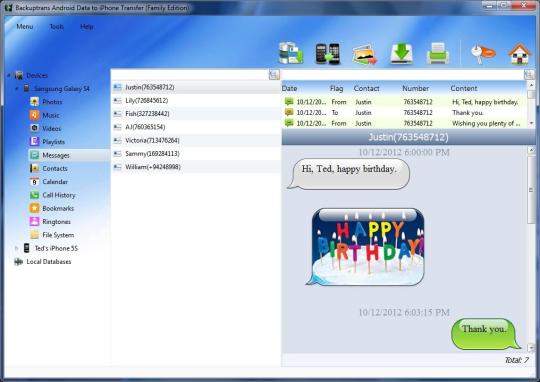This screenshot has width=540, height=382.
Task: Click the chat view scrollbar down arrow
Action: (x=531, y=347)
